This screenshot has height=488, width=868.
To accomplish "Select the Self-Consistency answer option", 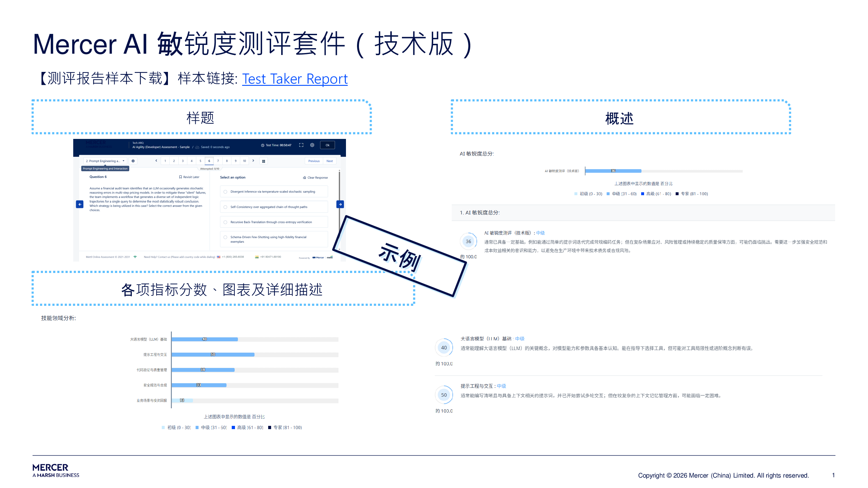I will 274,207.
